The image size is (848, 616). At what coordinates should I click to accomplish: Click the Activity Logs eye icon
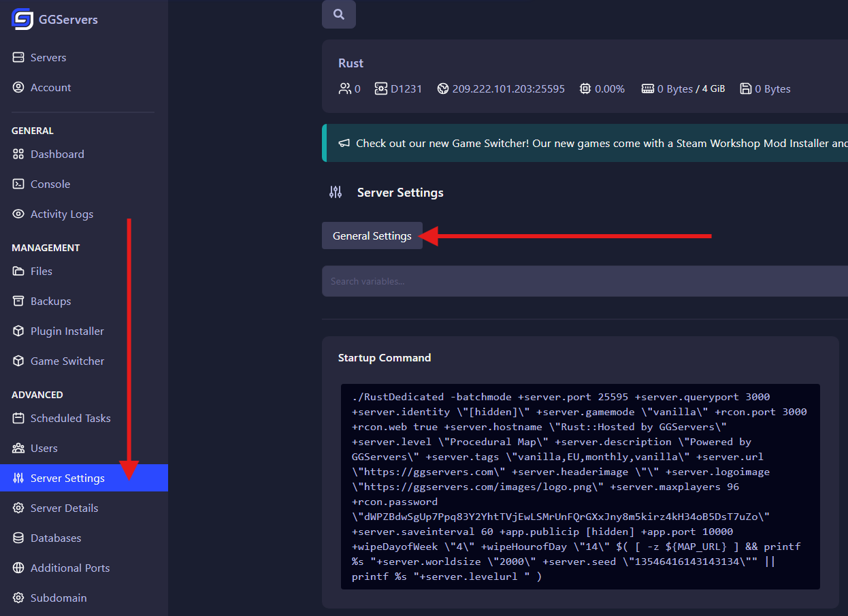[18, 214]
